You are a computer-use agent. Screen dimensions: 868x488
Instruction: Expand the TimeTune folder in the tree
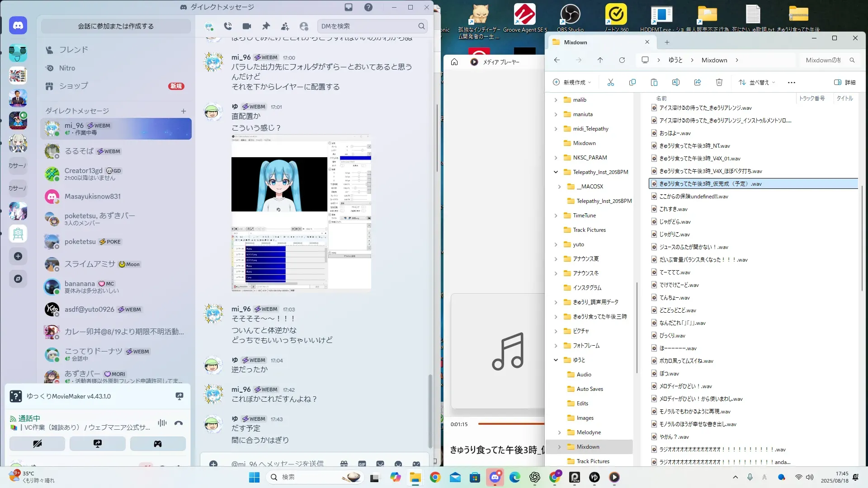pos(556,216)
